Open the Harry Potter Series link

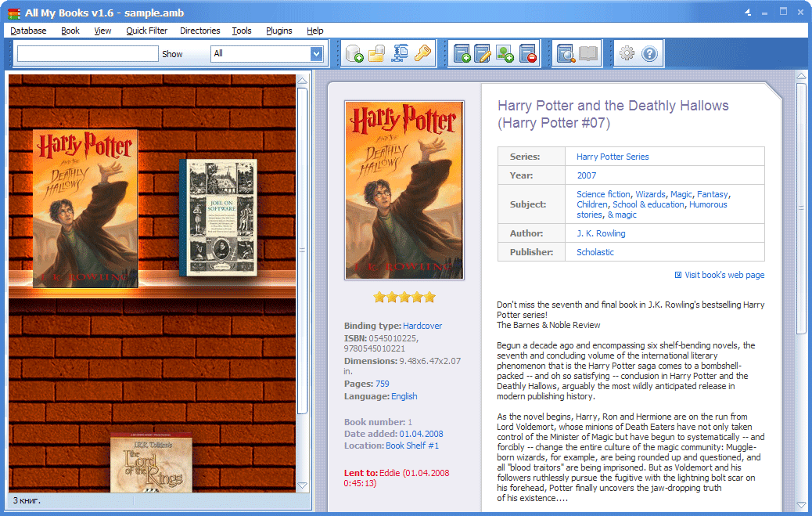click(613, 157)
